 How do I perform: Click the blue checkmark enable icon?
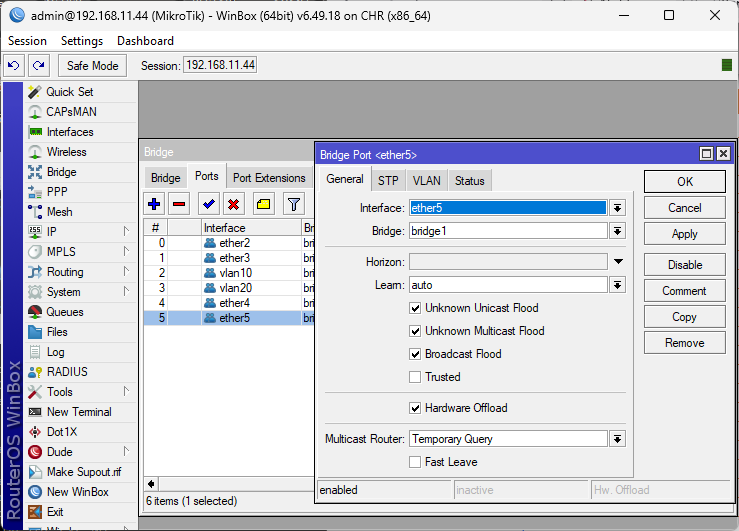pyautogui.click(x=208, y=204)
